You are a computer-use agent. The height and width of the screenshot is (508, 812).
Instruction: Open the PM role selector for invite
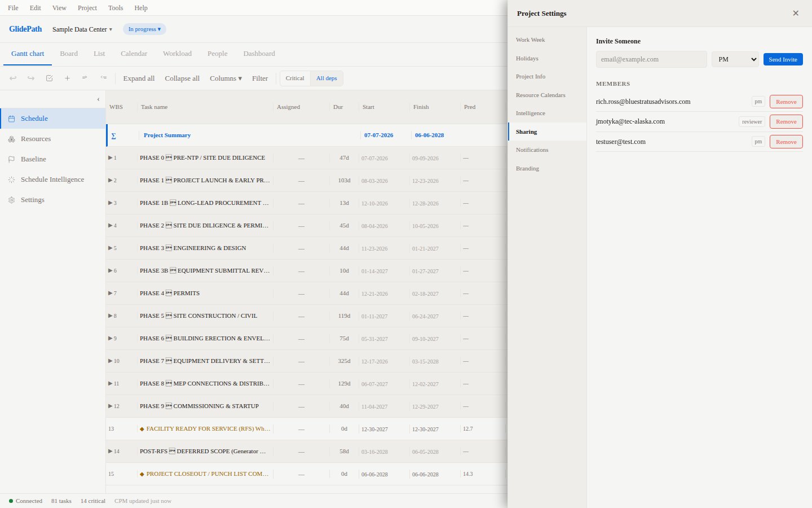735,59
